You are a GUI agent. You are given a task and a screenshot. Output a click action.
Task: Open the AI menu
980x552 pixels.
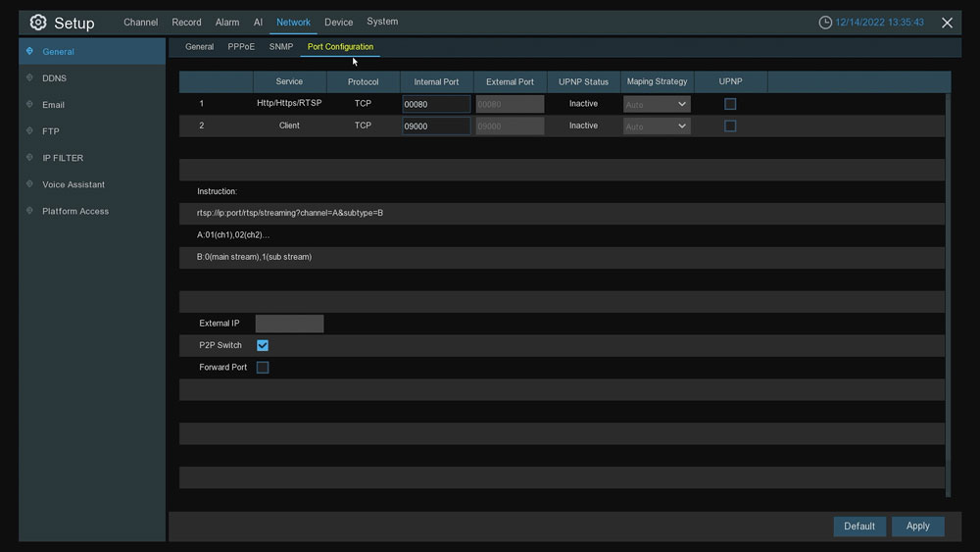point(258,22)
